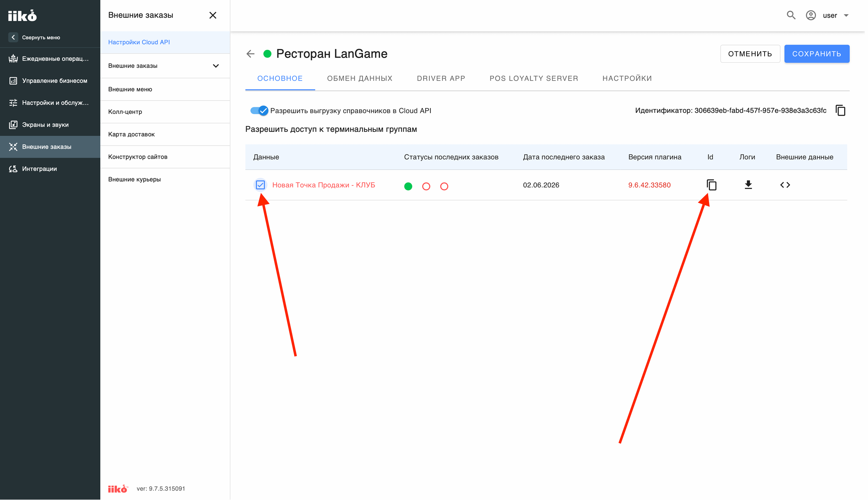Image resolution: width=868 pixels, height=500 pixels.
Task: Open Внешние курьеры menu item
Action: click(x=165, y=180)
